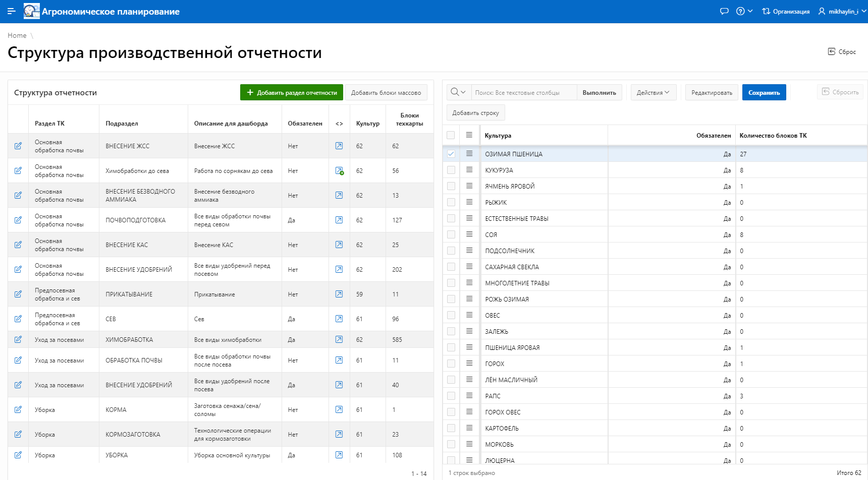Toggle the select-all checkbox in grid header
The image size is (868, 480).
pos(451,135)
